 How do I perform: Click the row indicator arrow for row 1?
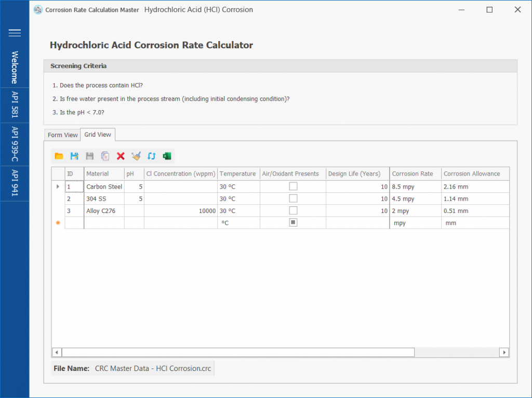click(58, 186)
